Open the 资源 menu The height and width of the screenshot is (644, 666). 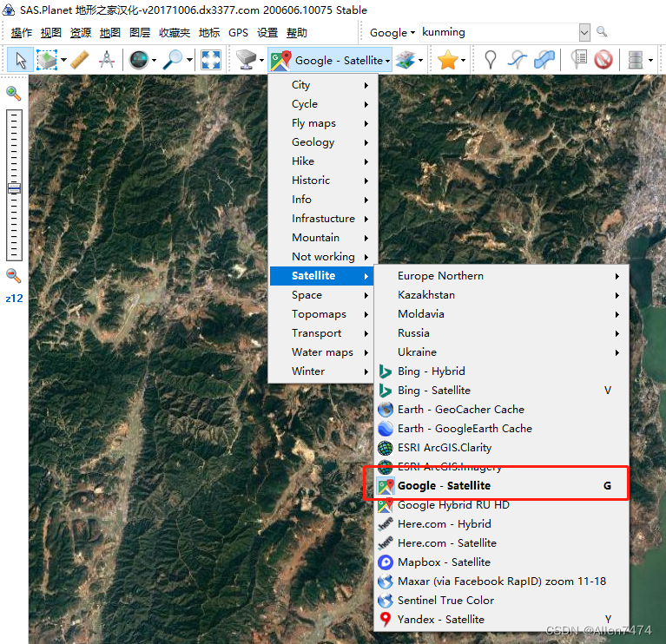click(81, 33)
